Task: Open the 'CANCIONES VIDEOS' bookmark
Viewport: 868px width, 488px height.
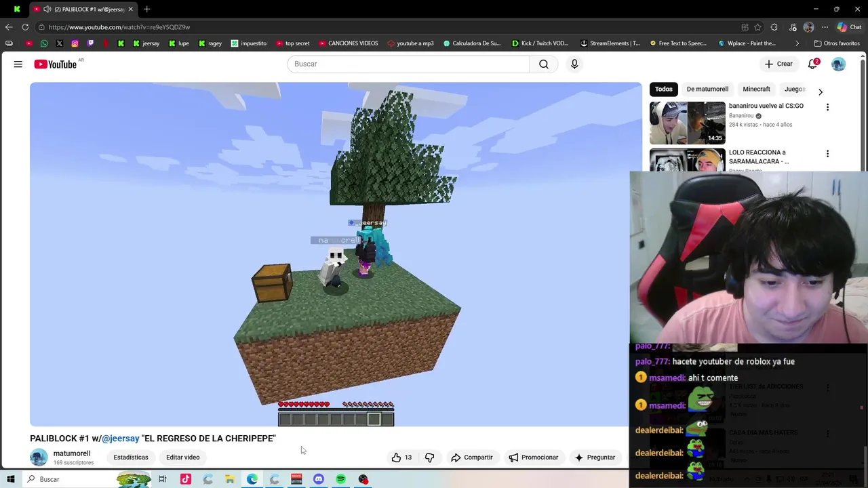Action: coord(349,43)
